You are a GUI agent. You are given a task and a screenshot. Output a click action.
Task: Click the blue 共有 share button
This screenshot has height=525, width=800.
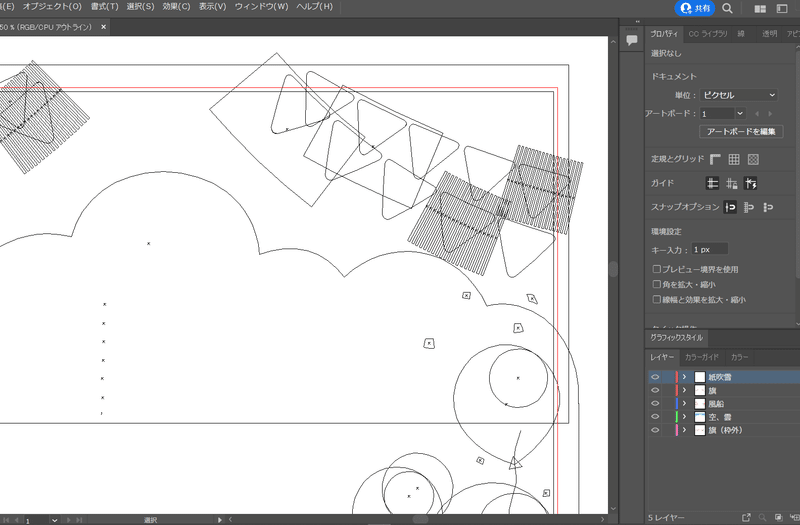tap(694, 8)
